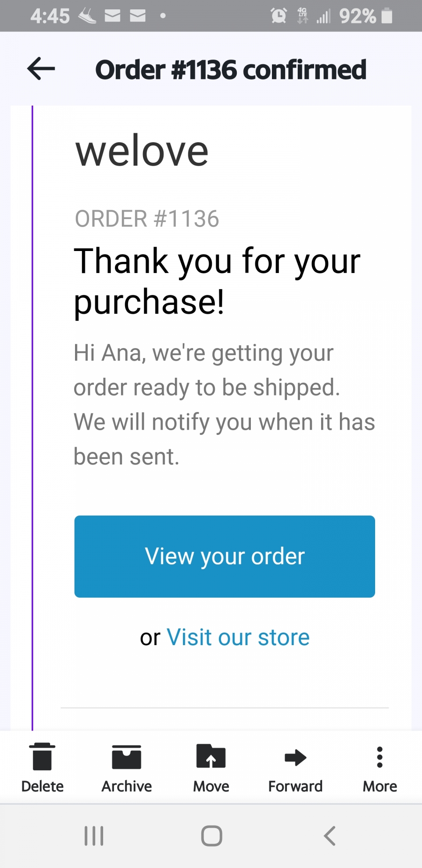The height and width of the screenshot is (868, 422).
Task: Delete this order confirmation email
Action: pyautogui.click(x=42, y=767)
